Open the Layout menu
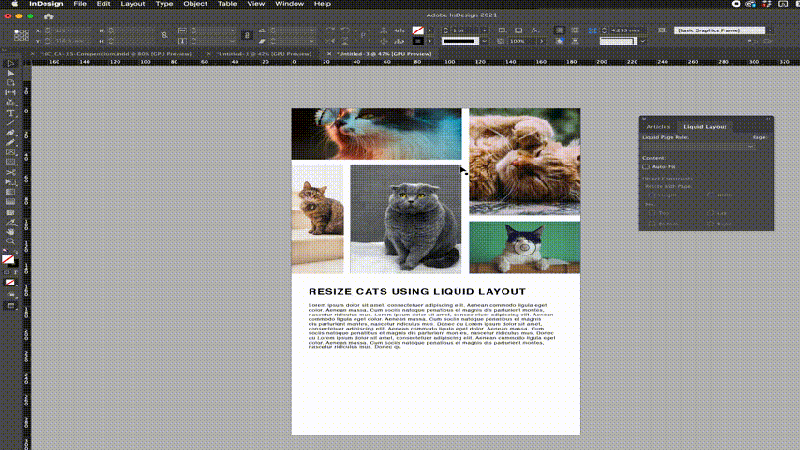800x450 pixels. 133,4
